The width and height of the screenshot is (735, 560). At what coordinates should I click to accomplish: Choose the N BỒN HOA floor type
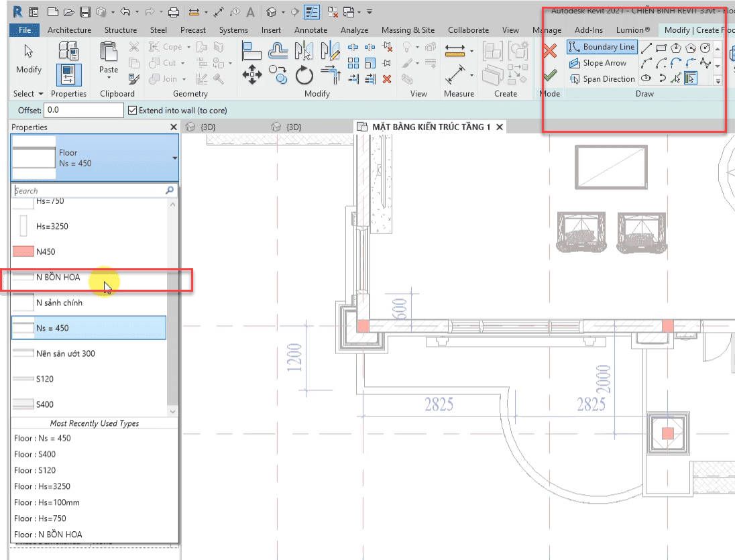click(89, 278)
